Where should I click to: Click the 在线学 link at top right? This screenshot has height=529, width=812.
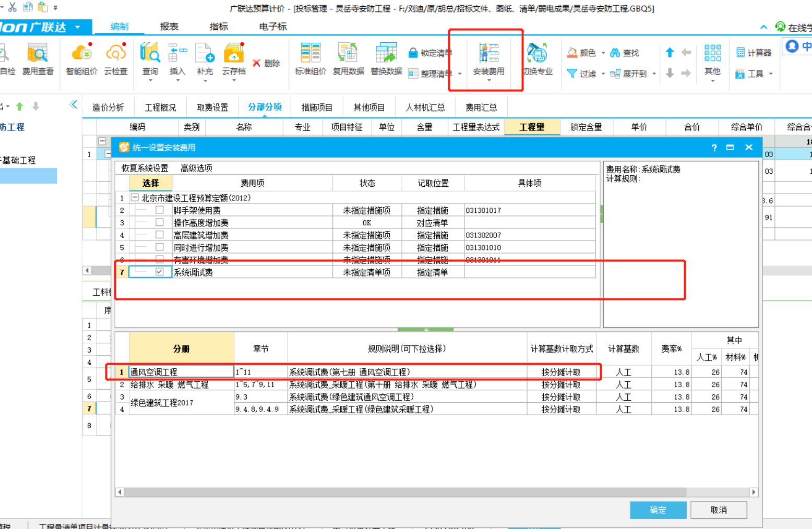click(x=793, y=27)
